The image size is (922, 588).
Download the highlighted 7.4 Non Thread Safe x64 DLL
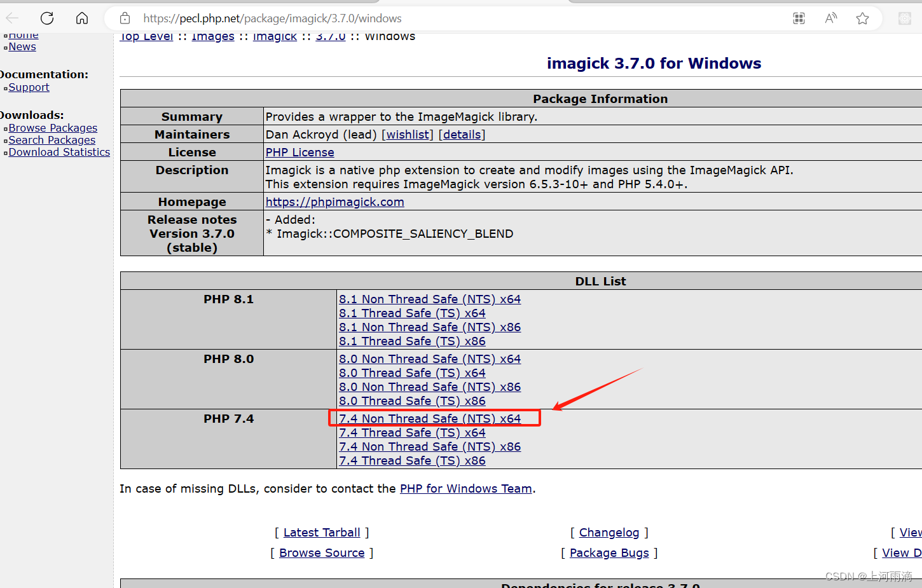point(430,418)
